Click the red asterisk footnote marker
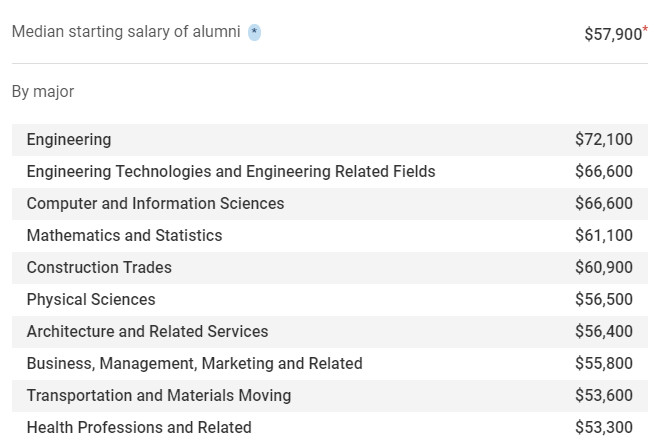654x448 pixels. pyautogui.click(x=645, y=29)
